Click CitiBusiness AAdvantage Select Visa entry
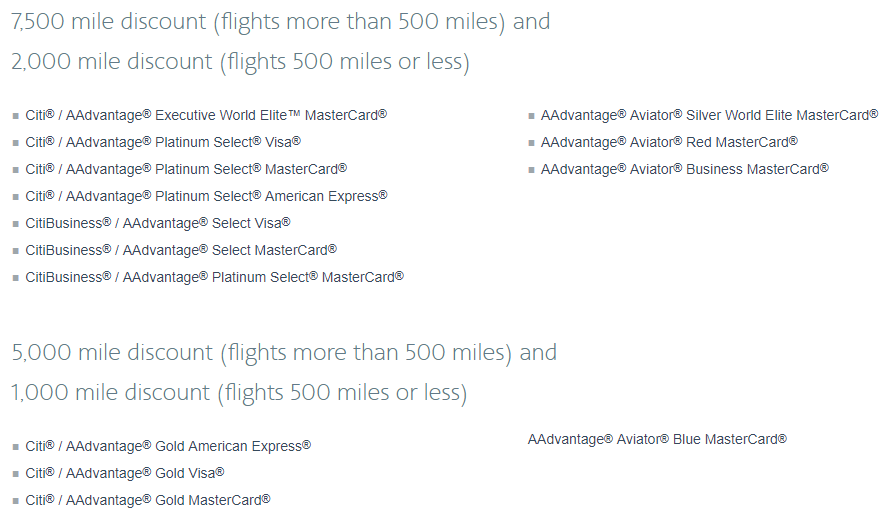 (x=158, y=223)
